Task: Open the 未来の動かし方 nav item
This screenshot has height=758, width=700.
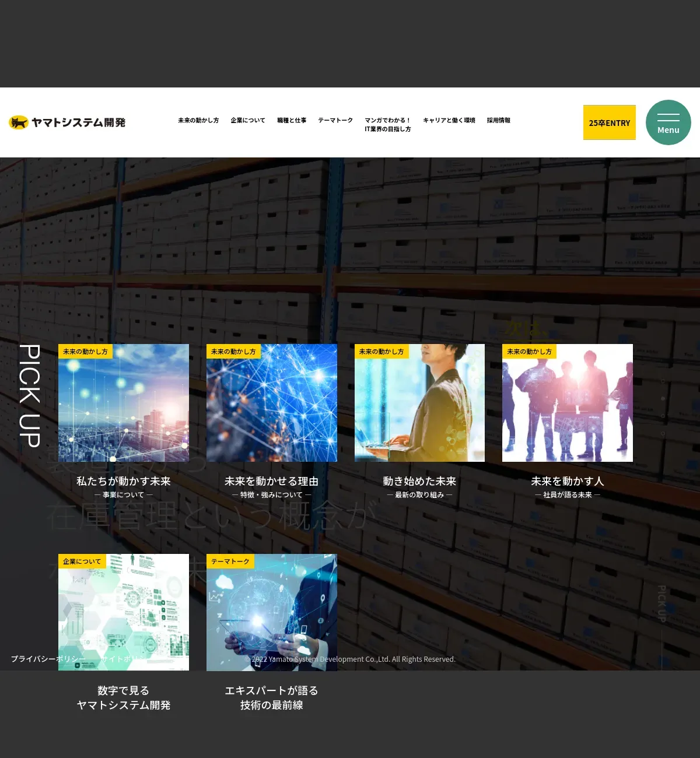Action: pos(198,120)
